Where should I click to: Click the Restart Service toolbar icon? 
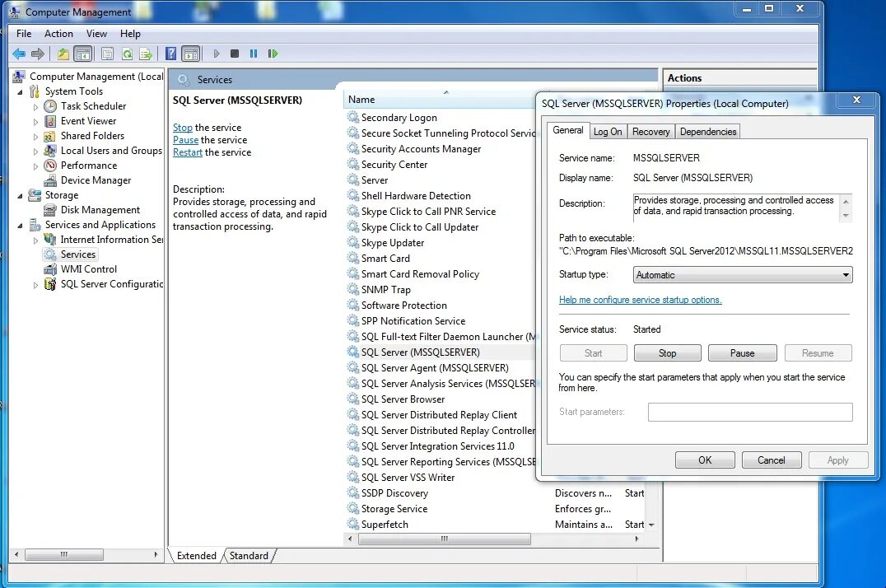(273, 54)
